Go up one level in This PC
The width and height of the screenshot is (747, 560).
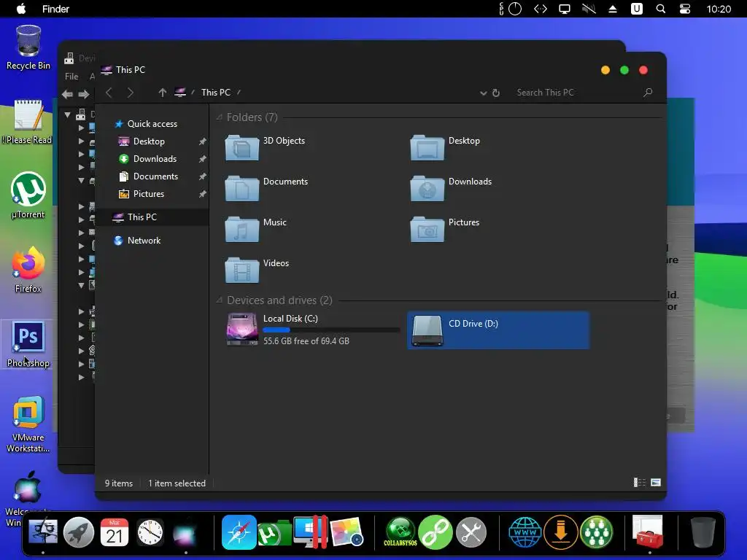click(x=163, y=93)
